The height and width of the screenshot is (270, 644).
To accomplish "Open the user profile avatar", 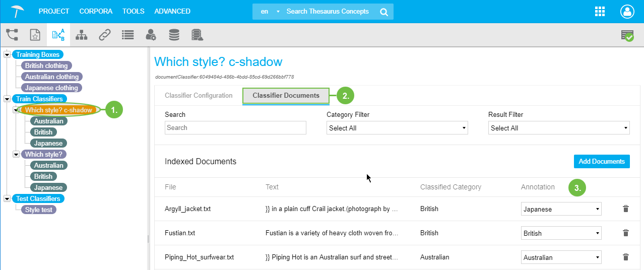I will [x=627, y=12].
